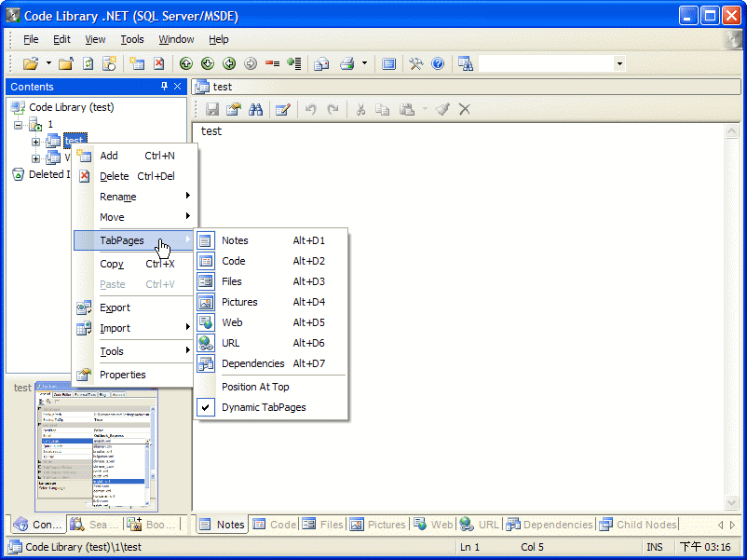Click the green move left arrow icon
Image resolution: width=747 pixels, height=560 pixels.
(229, 63)
